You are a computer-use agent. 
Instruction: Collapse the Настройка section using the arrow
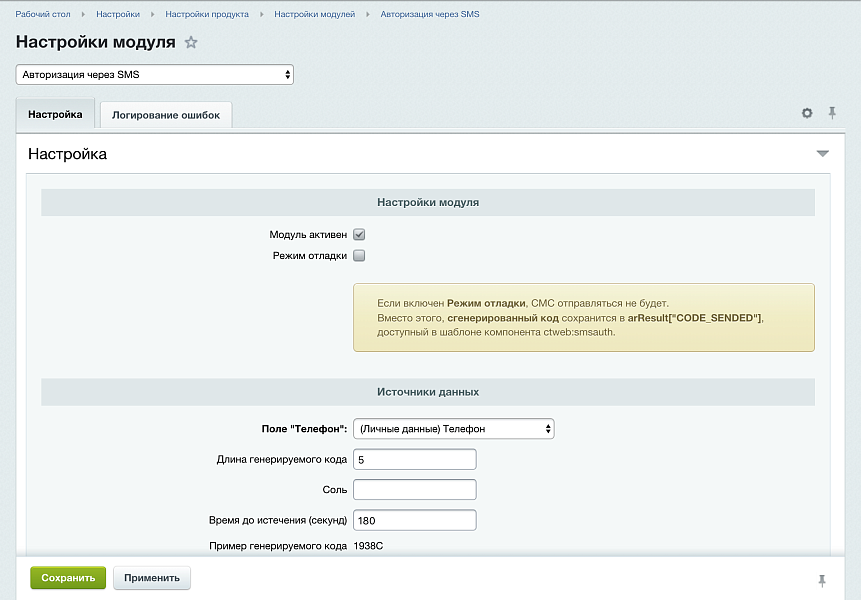[x=823, y=153]
